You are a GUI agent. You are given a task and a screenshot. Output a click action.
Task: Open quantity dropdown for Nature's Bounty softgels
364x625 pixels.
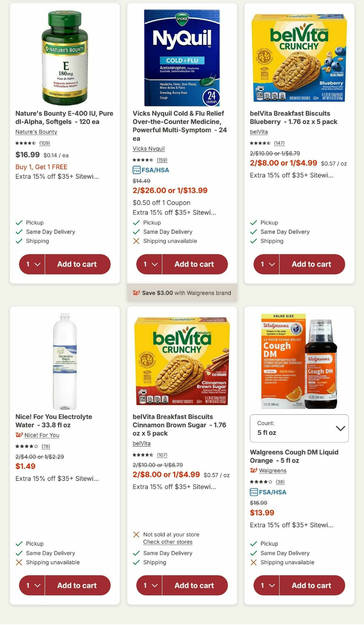coord(32,264)
